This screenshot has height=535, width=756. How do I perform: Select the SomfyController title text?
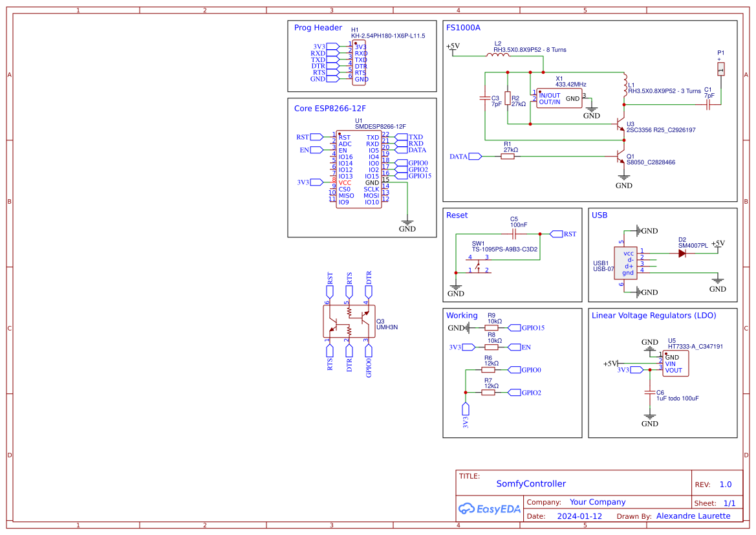coord(531,484)
